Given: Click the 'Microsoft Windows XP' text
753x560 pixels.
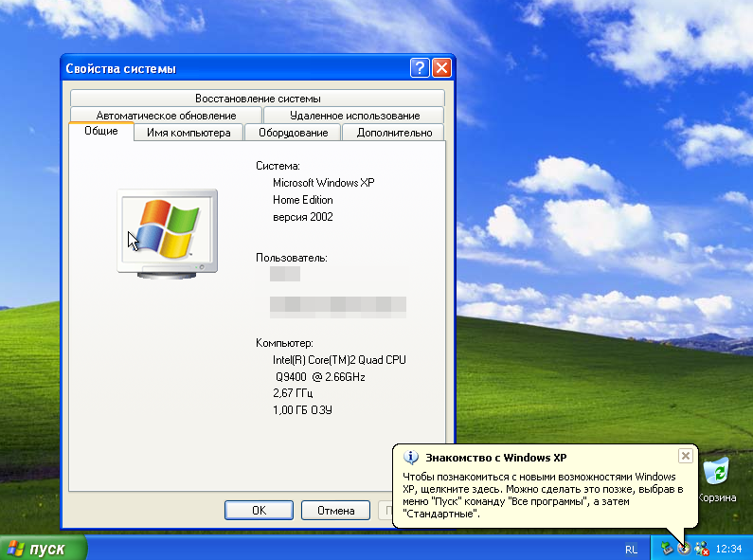Looking at the screenshot, I should [324, 183].
